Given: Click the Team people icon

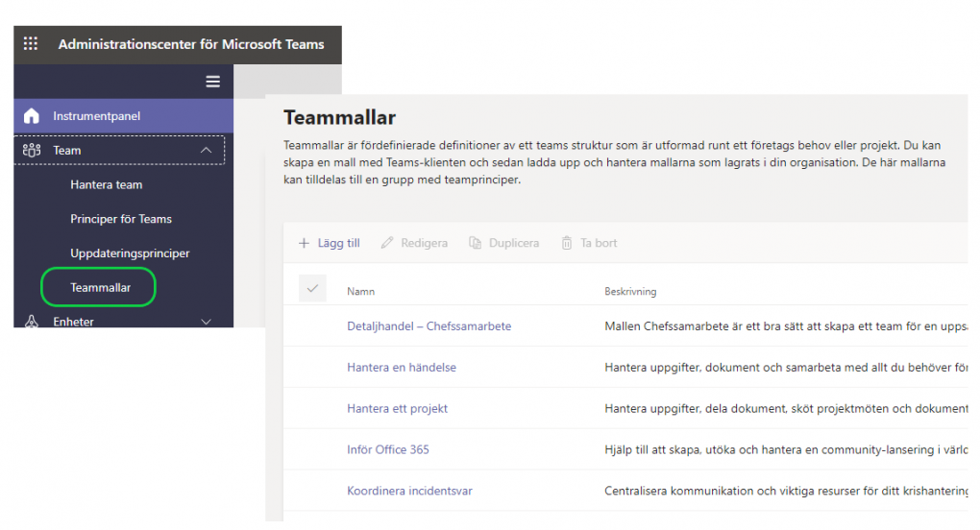Looking at the screenshot, I should click(x=32, y=151).
